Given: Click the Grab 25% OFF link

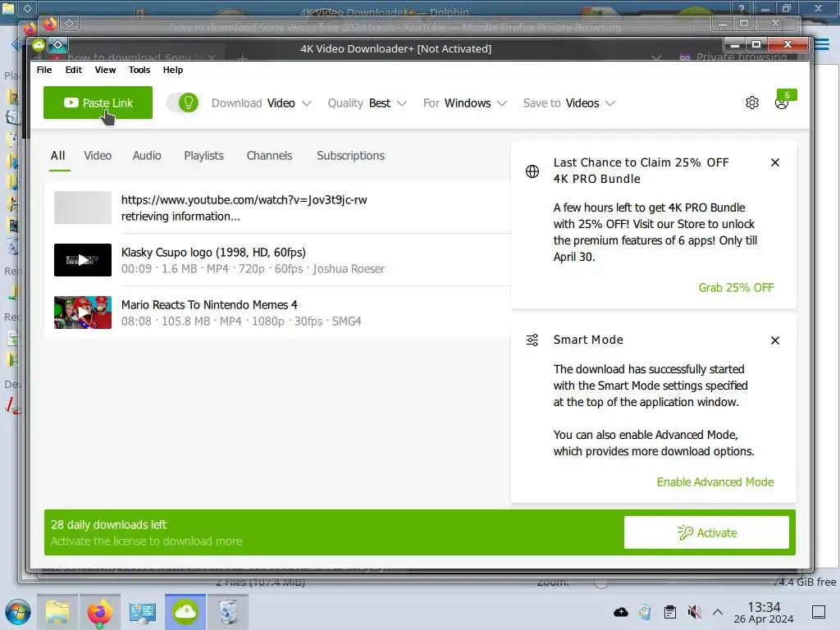Looking at the screenshot, I should point(736,288).
